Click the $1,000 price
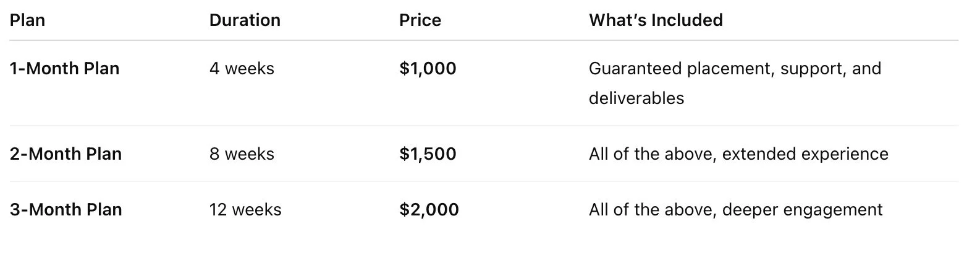980x260 pixels. point(428,68)
